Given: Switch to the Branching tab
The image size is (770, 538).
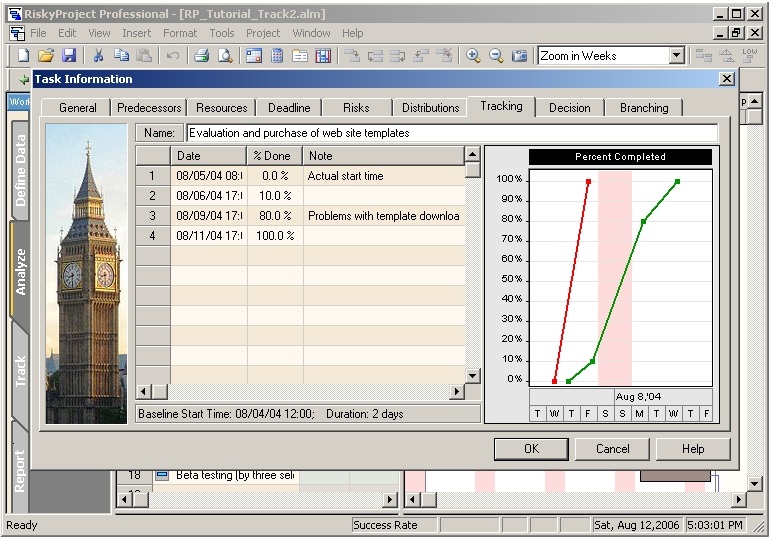Looking at the screenshot, I should [644, 108].
